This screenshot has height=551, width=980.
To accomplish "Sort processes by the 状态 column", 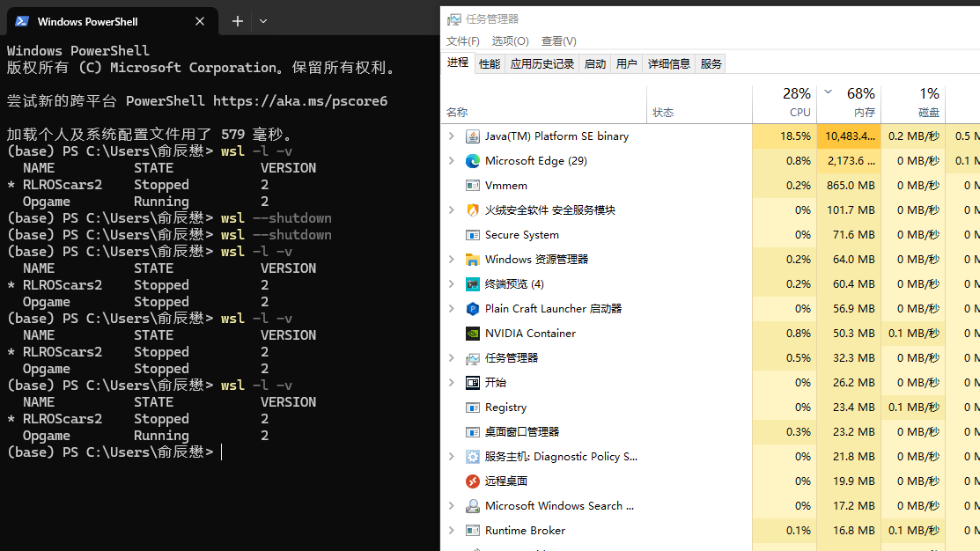I will 700,105.
